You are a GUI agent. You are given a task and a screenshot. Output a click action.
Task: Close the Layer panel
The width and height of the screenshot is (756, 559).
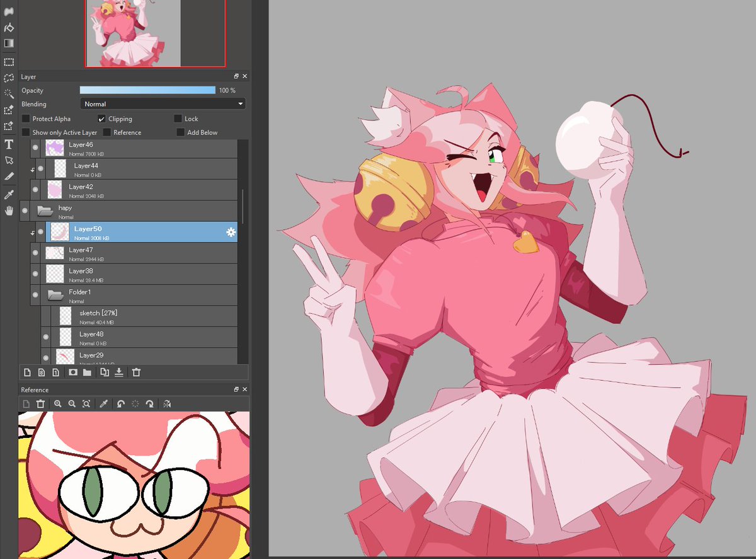244,76
